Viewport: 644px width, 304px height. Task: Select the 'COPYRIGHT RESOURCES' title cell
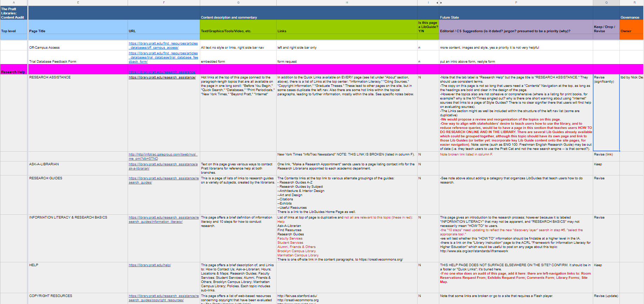[78, 298]
